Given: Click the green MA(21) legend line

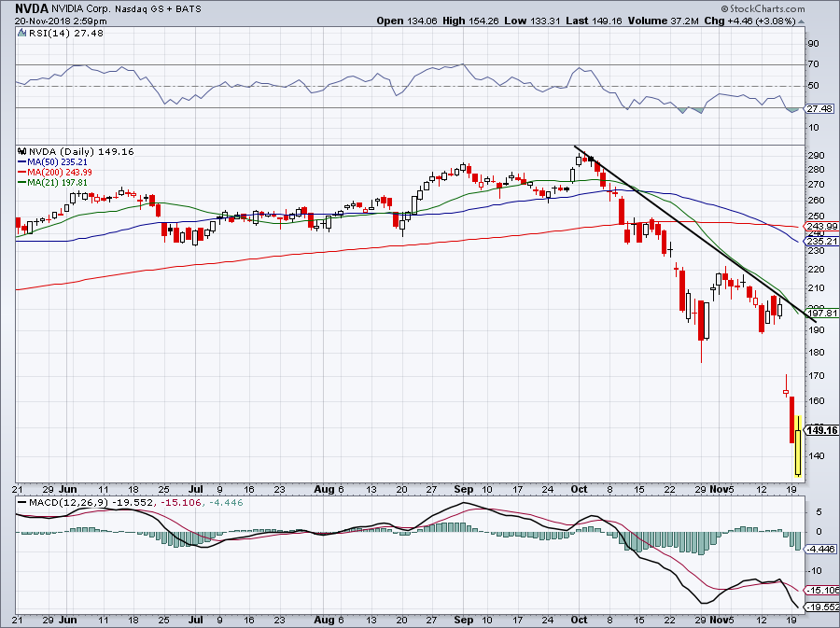Looking at the screenshot, I should [22, 183].
